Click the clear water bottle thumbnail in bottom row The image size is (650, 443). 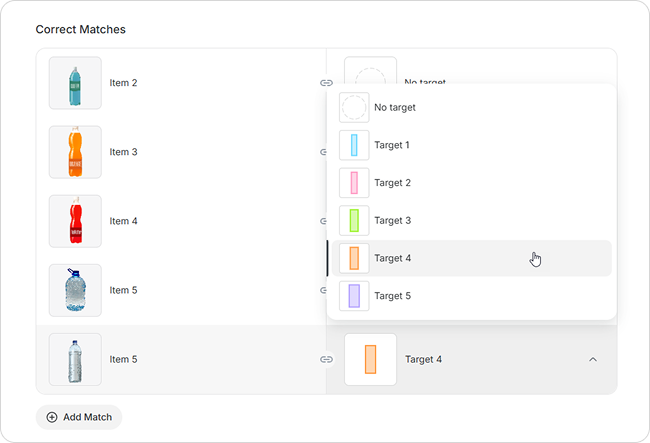75,359
